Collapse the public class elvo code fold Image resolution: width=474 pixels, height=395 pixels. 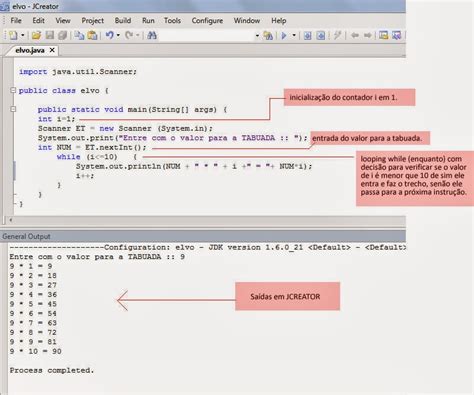[x=13, y=90]
